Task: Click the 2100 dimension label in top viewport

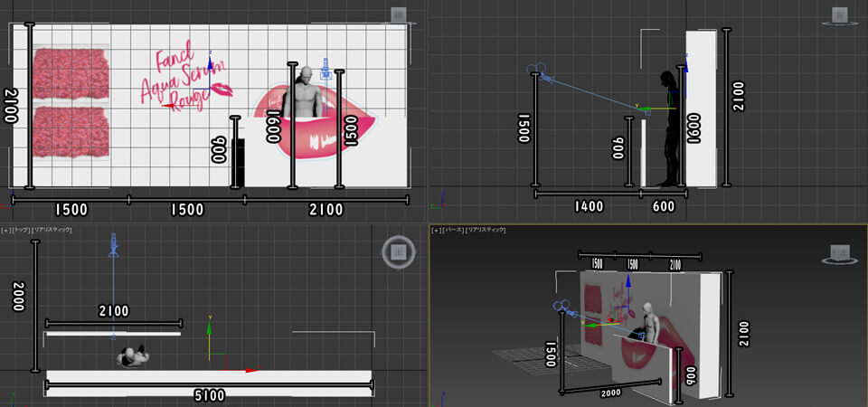Action: [x=114, y=311]
